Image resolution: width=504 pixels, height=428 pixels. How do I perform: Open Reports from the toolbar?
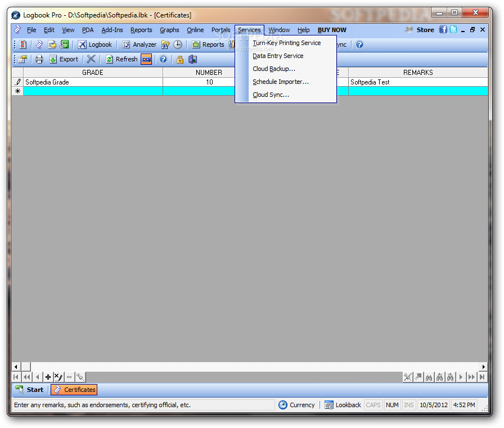208,44
